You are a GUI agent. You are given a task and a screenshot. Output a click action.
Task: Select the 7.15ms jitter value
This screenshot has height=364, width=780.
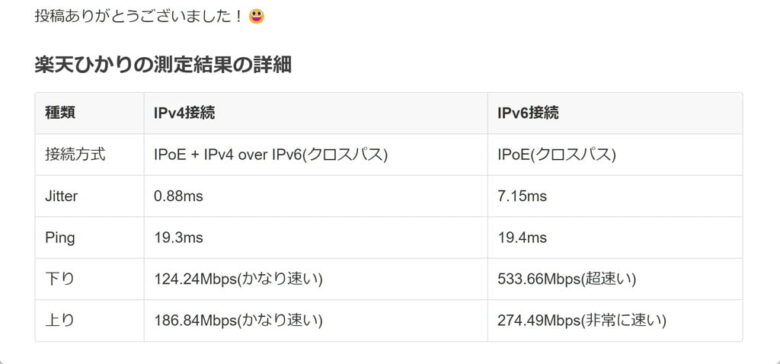[522, 196]
